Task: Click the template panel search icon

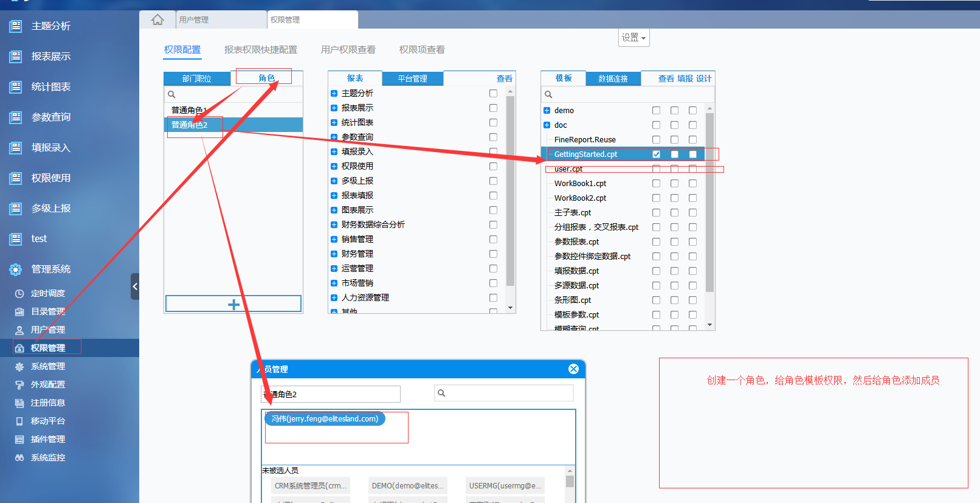Action: tap(548, 94)
